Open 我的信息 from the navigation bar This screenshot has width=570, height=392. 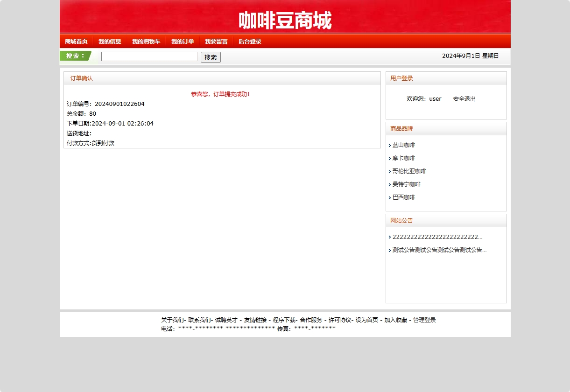110,41
